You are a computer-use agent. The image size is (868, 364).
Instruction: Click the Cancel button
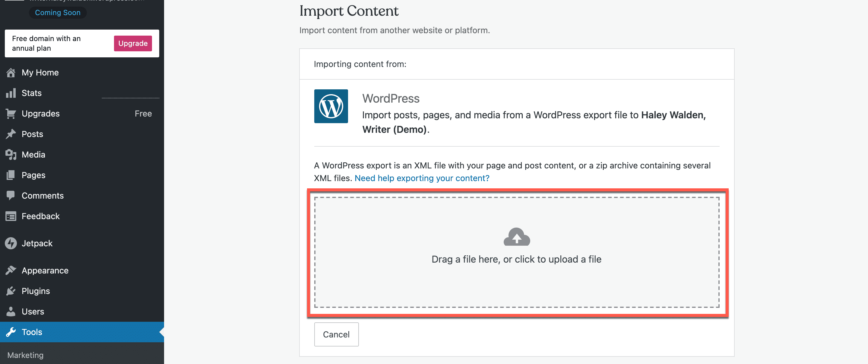[x=336, y=334]
